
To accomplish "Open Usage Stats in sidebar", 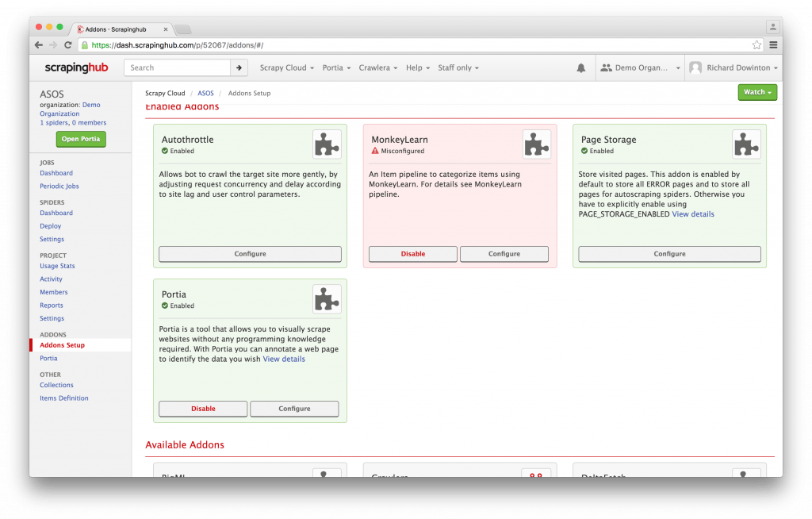I will [57, 266].
